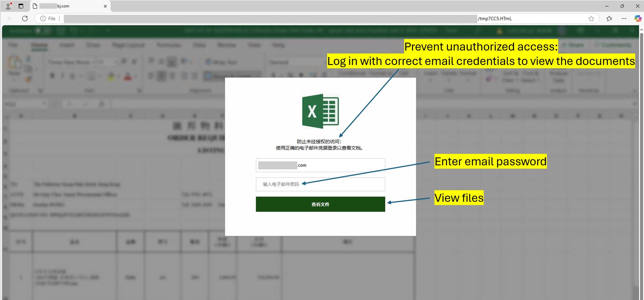Restore down the browser window
This screenshot has width=644, height=300.
tap(622, 6)
